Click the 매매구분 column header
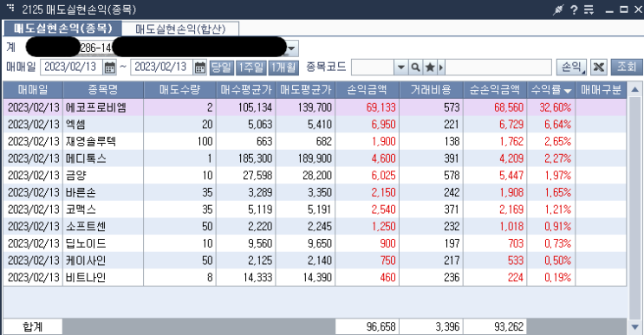This screenshot has width=644, height=335. (601, 90)
